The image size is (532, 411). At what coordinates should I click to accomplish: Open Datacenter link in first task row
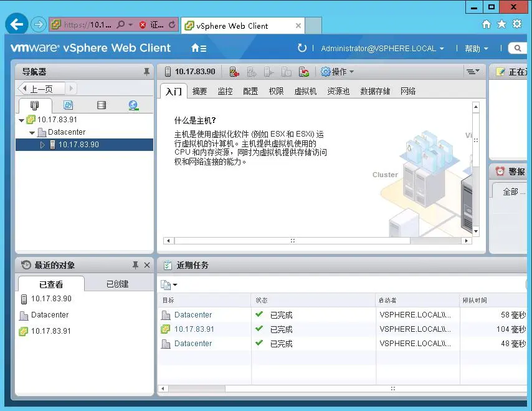click(193, 315)
